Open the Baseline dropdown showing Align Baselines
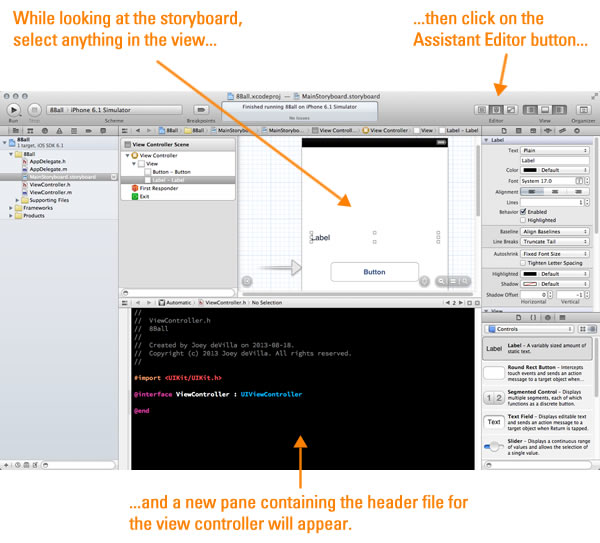Image resolution: width=600 pixels, height=543 pixels. (554, 232)
